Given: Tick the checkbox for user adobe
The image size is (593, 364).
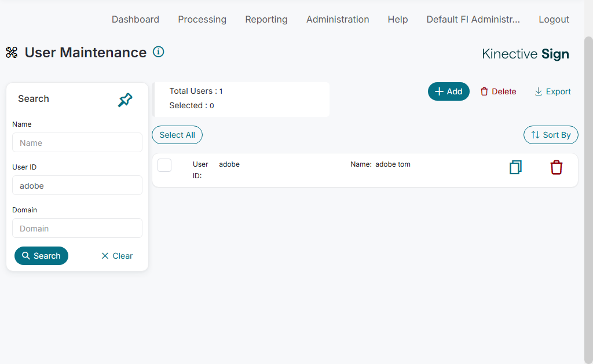Looking at the screenshot, I should point(164,165).
